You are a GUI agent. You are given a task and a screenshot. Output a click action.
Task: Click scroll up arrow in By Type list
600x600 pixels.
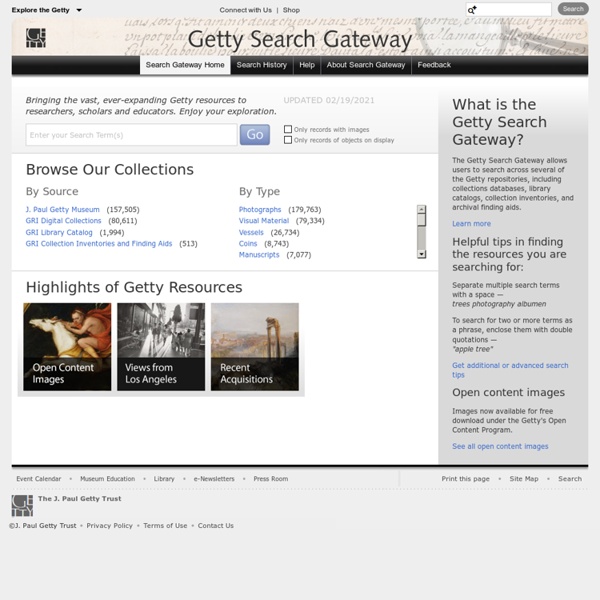(421, 209)
